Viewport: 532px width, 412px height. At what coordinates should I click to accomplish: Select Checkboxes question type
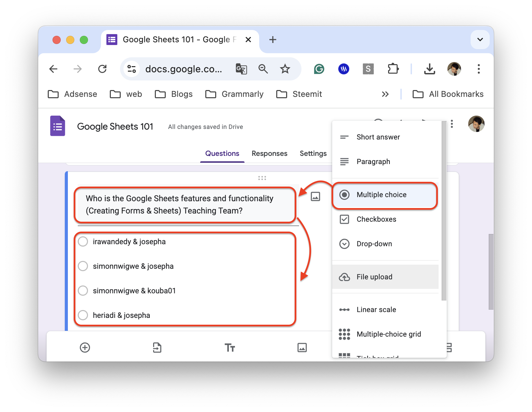click(x=385, y=219)
